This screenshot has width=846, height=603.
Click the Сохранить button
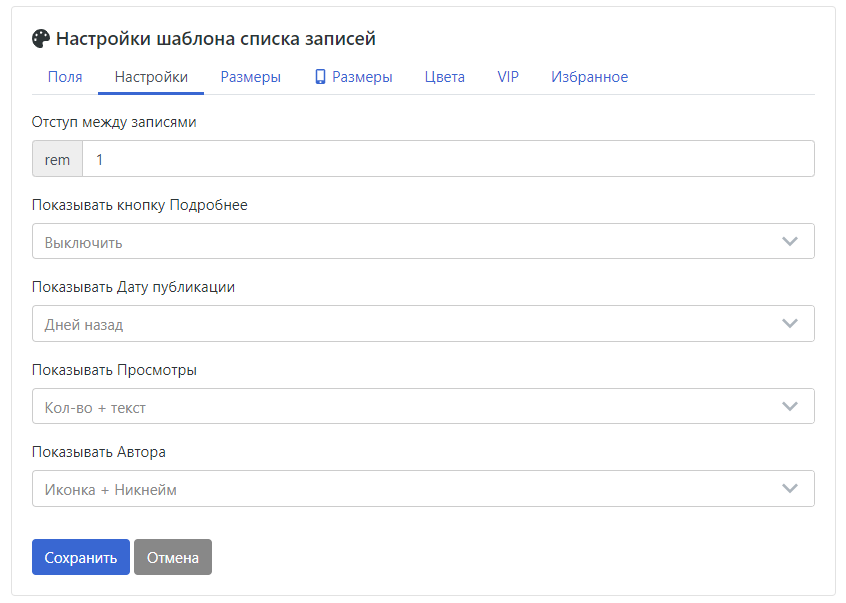(81, 557)
